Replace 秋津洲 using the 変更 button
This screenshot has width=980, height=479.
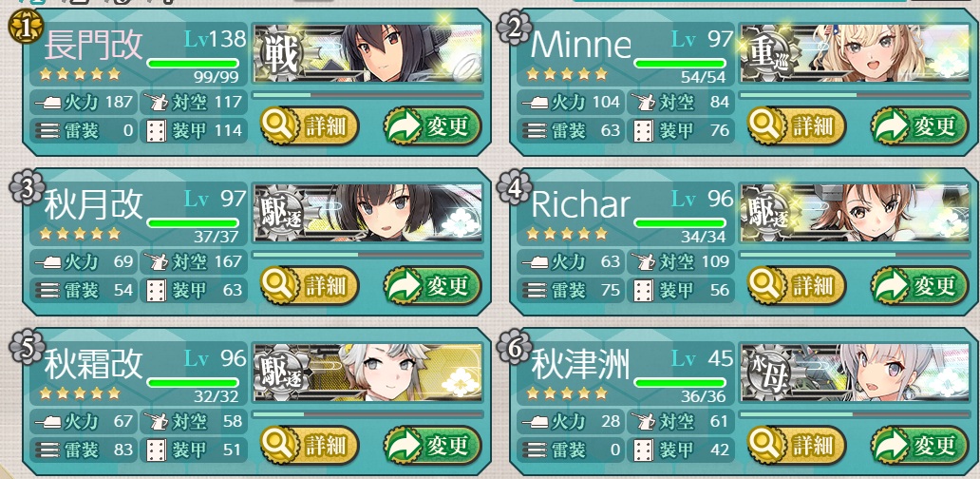click(919, 445)
